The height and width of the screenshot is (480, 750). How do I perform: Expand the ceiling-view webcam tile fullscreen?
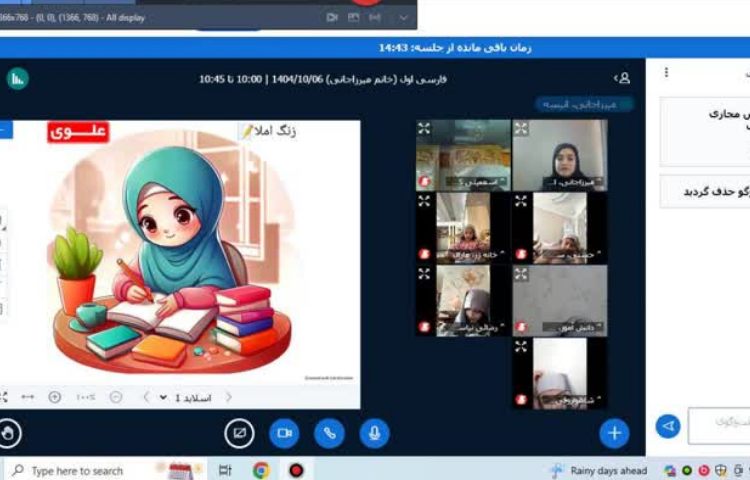click(424, 128)
